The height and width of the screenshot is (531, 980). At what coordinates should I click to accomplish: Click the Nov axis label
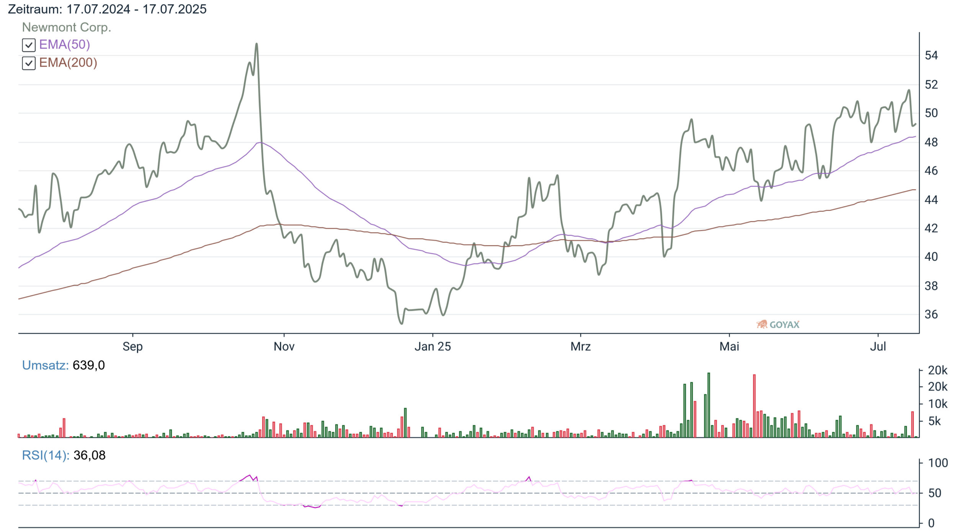(x=284, y=346)
